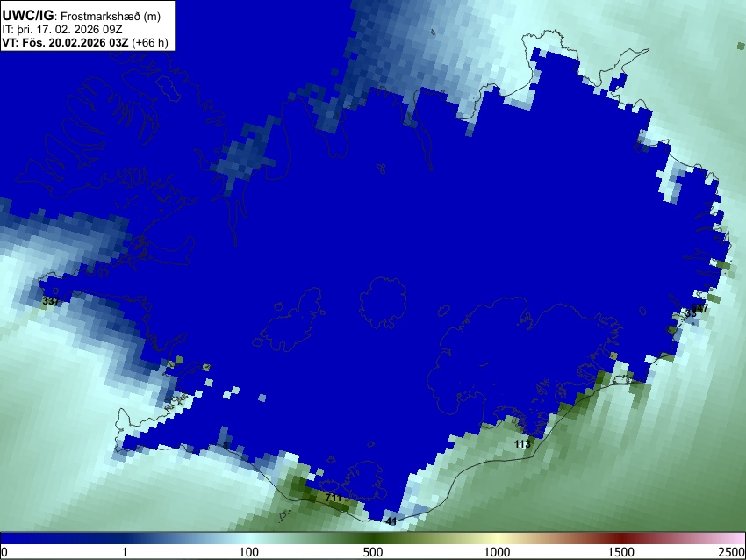
Task: Click the "VT: Fös. 20.02.2026 03Z (+66 h)" line
Action: pyautogui.click(x=85, y=42)
